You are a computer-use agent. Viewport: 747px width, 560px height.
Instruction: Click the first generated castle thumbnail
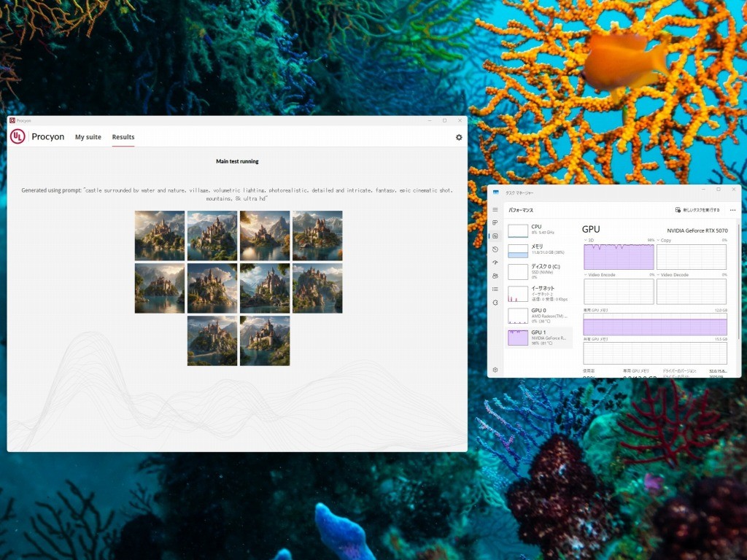(160, 236)
